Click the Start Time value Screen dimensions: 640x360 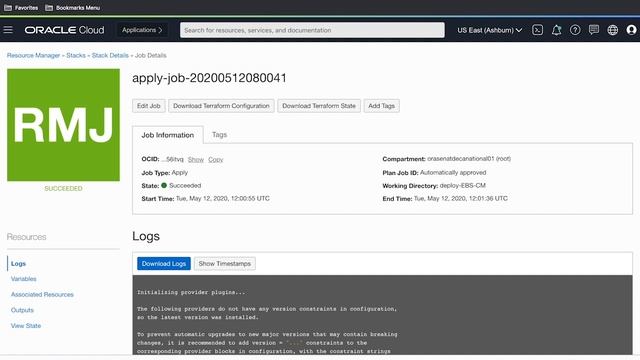click(222, 198)
